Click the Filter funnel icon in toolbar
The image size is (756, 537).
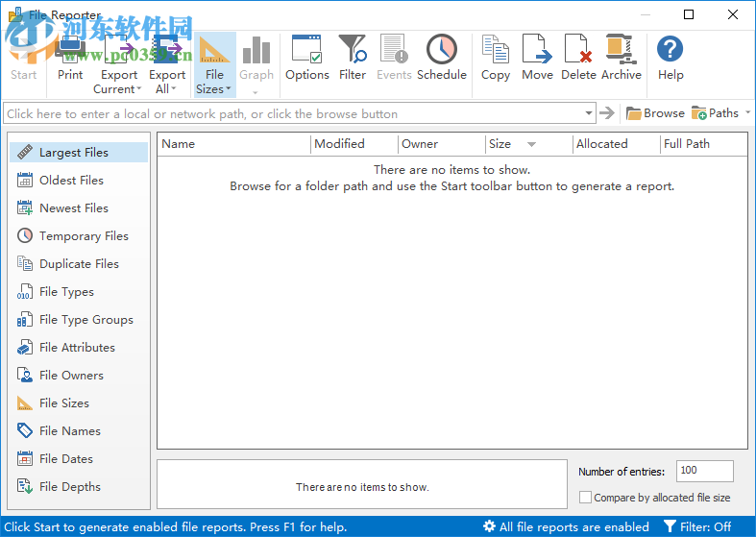(x=353, y=49)
